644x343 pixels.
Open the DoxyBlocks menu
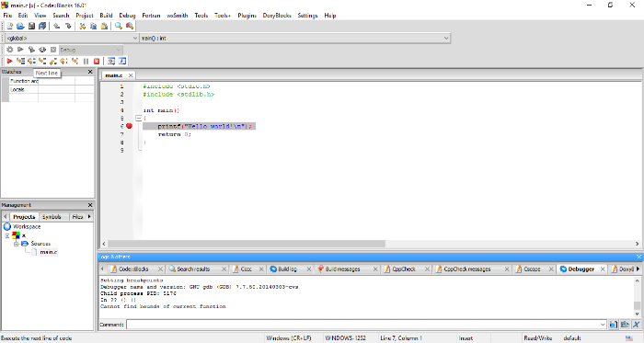click(277, 16)
